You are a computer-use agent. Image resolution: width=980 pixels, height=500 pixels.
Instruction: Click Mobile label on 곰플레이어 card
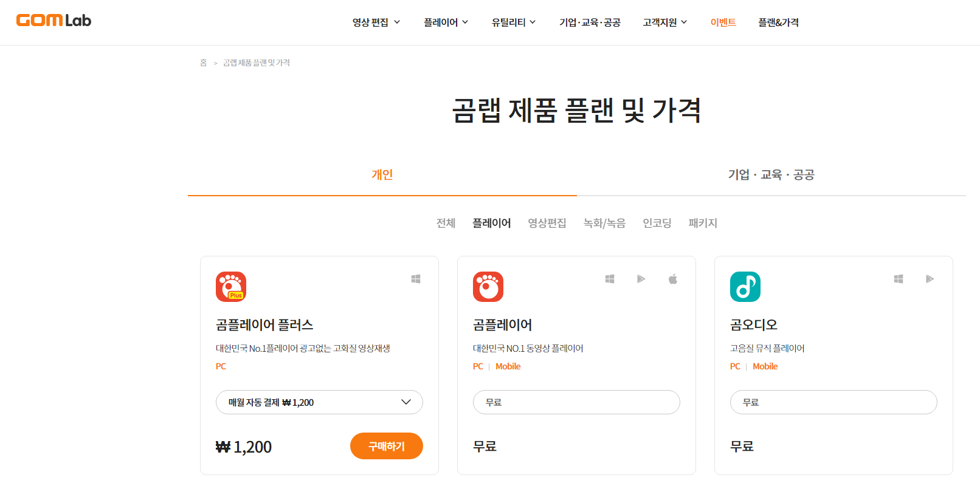tap(508, 366)
